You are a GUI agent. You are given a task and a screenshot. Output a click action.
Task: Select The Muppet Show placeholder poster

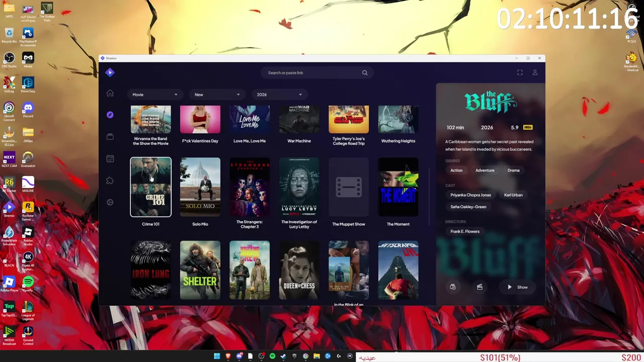[349, 187]
